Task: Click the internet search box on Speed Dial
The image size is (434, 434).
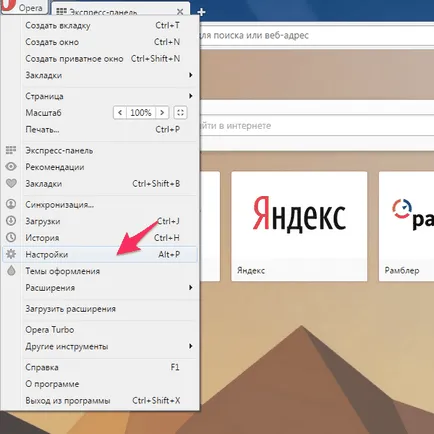Action: (x=317, y=126)
